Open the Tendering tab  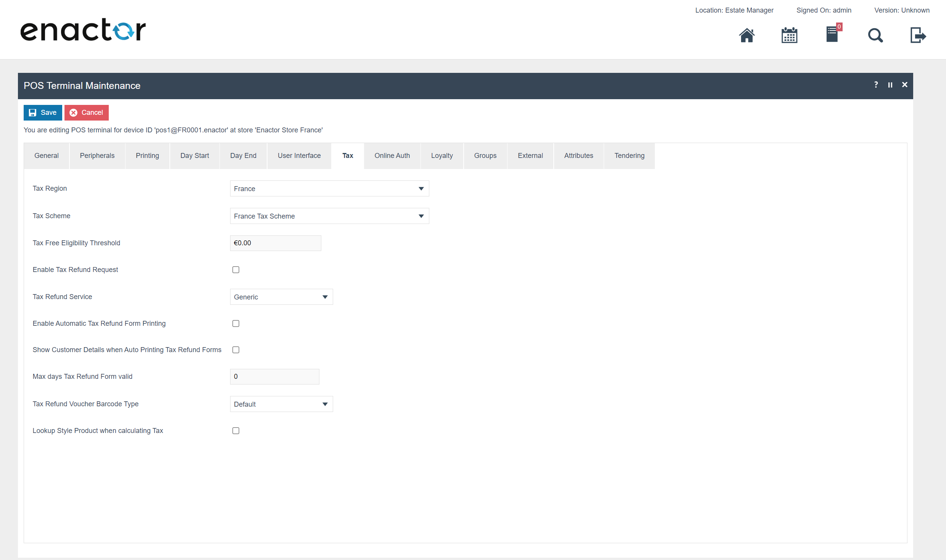(x=629, y=156)
